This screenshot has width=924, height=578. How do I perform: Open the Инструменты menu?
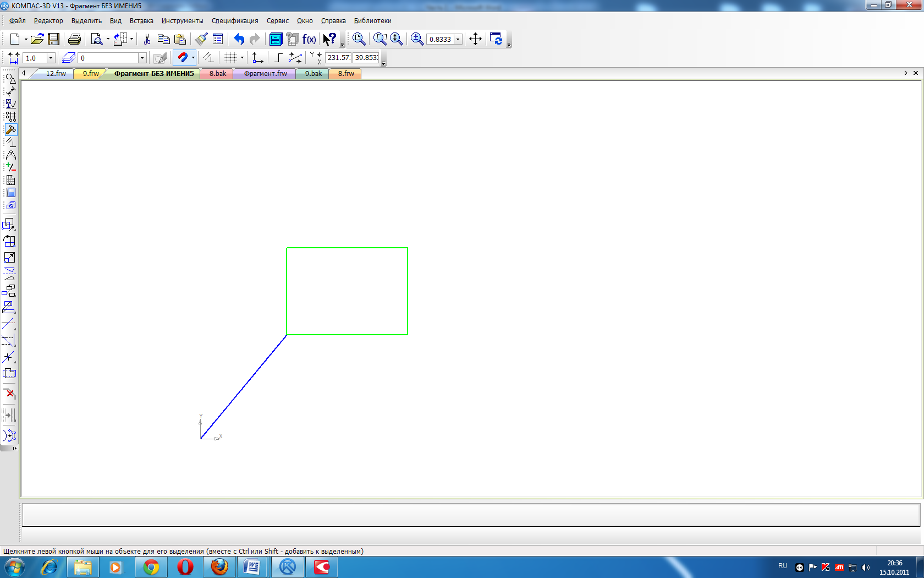182,21
